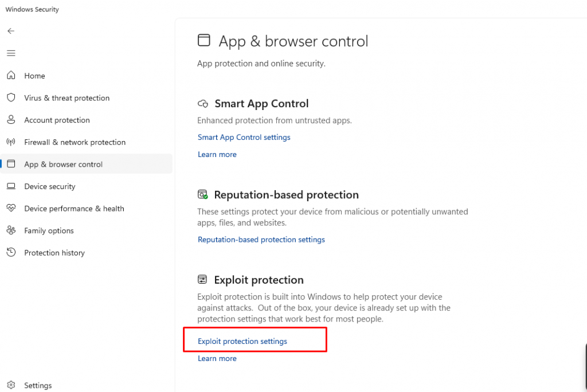Click the Family options people icon

11,230
